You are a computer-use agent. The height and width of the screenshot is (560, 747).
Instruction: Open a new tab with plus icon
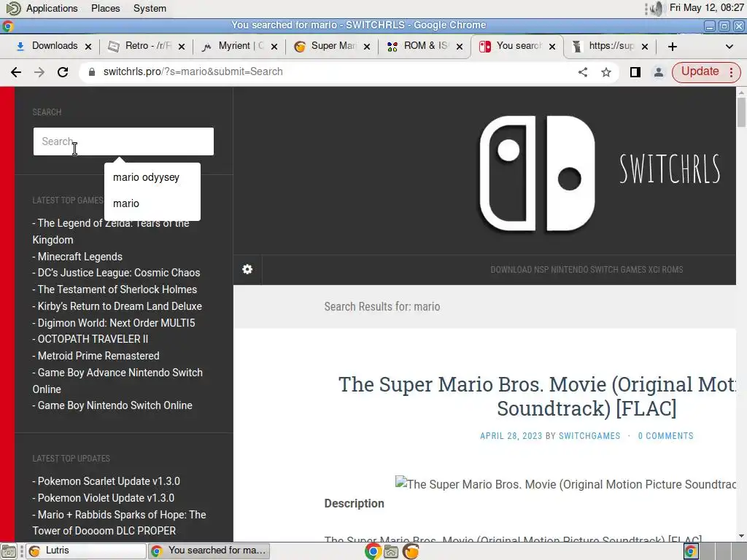pos(672,46)
